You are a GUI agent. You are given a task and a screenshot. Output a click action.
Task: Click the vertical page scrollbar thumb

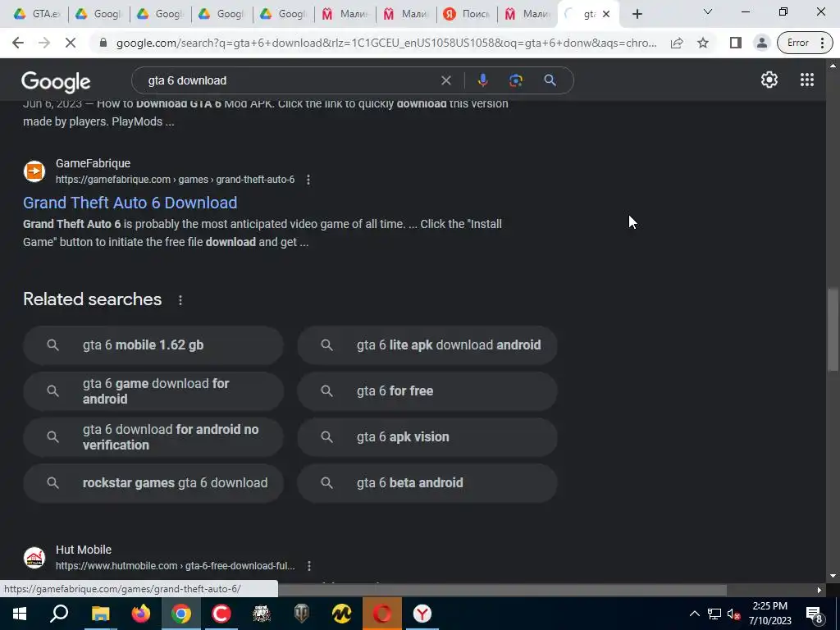pyautogui.click(x=832, y=330)
